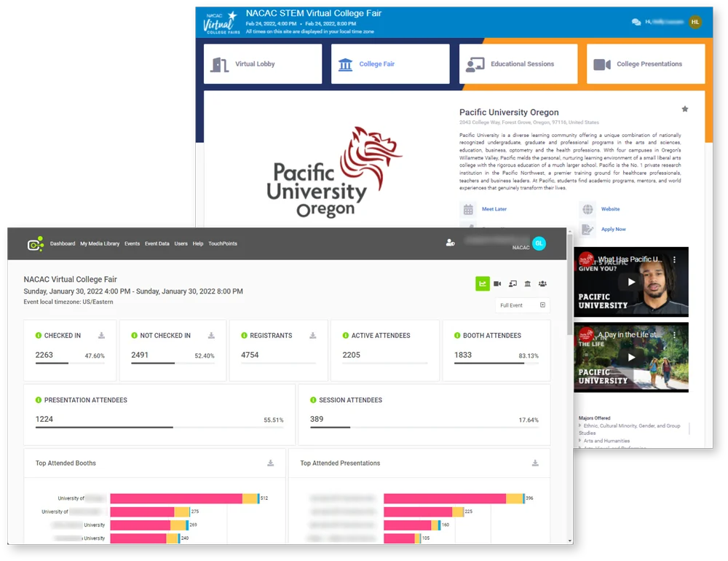Click the presentation bar labeled 225
728x561 pixels.
coord(424,511)
